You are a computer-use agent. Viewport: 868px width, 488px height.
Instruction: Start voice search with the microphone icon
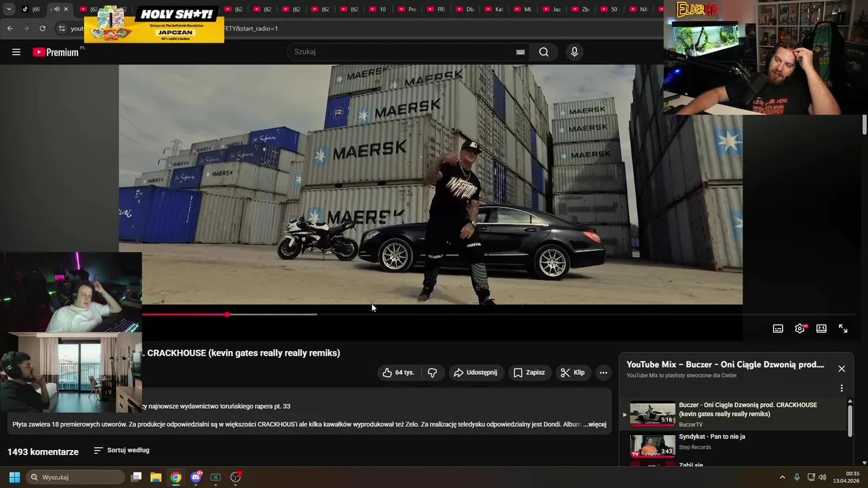click(574, 52)
